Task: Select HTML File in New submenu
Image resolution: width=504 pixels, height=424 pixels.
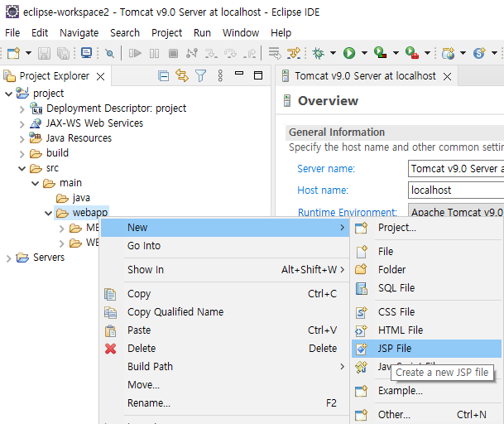Action: 426,330
